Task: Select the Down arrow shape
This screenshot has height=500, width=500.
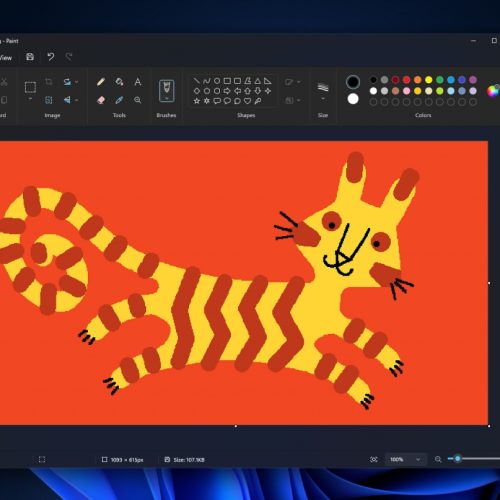Action: (x=258, y=91)
